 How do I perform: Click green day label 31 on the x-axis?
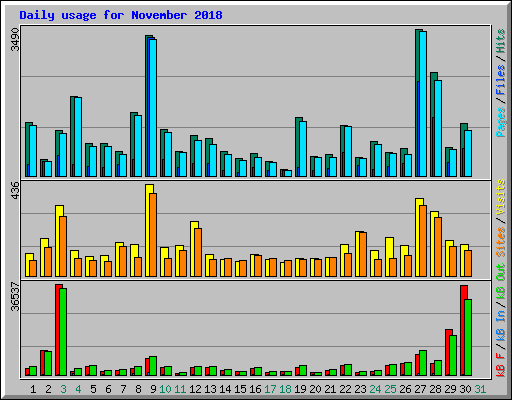coord(480,389)
